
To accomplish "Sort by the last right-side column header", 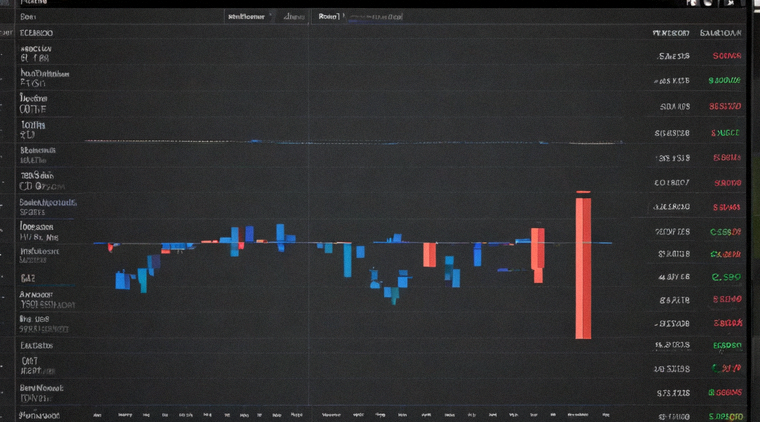I will pyautogui.click(x=720, y=33).
